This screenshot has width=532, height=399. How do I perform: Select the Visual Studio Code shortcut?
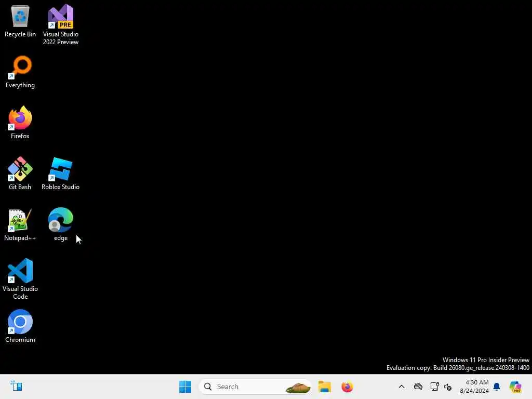click(x=20, y=279)
